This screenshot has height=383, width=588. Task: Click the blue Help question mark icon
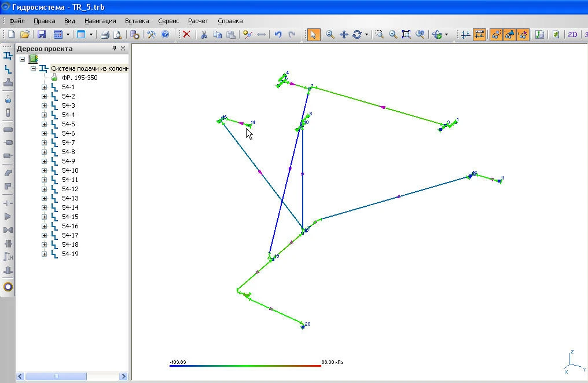click(166, 35)
